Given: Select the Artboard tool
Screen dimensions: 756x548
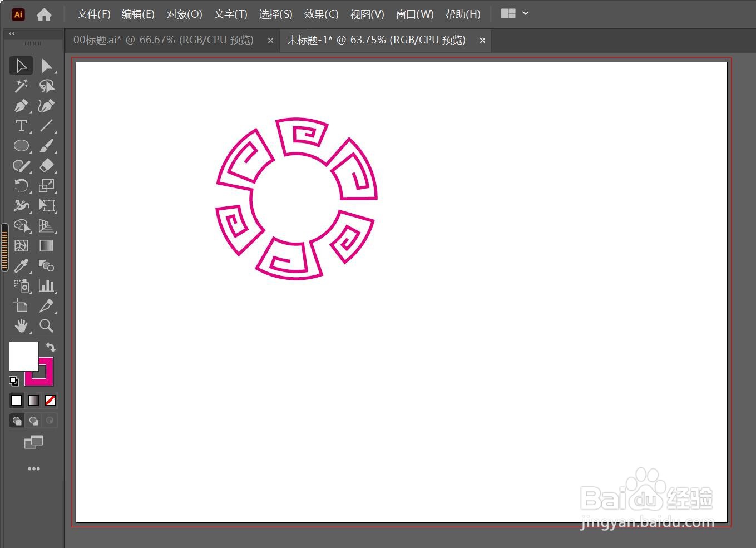Looking at the screenshot, I should (21, 306).
